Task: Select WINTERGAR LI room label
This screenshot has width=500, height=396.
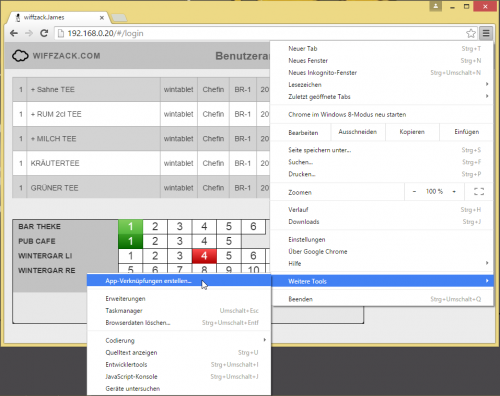Action: click(45, 256)
